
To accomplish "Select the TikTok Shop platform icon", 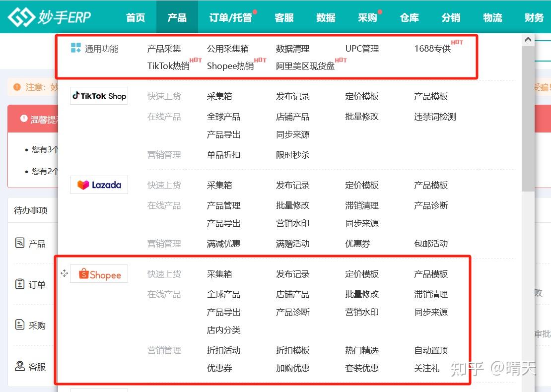I will (x=99, y=95).
